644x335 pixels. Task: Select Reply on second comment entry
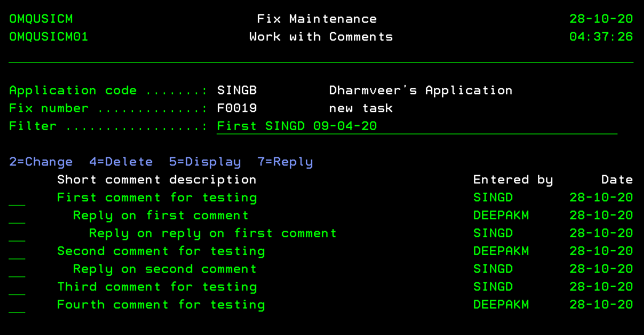(x=164, y=269)
